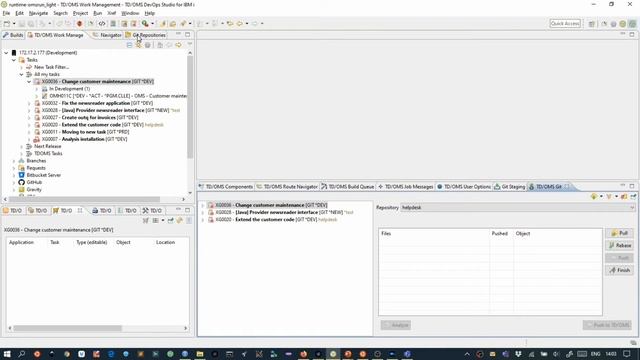640x360 pixels.
Task: Click the search magnifier toolbar icon
Action: [x=145, y=23]
